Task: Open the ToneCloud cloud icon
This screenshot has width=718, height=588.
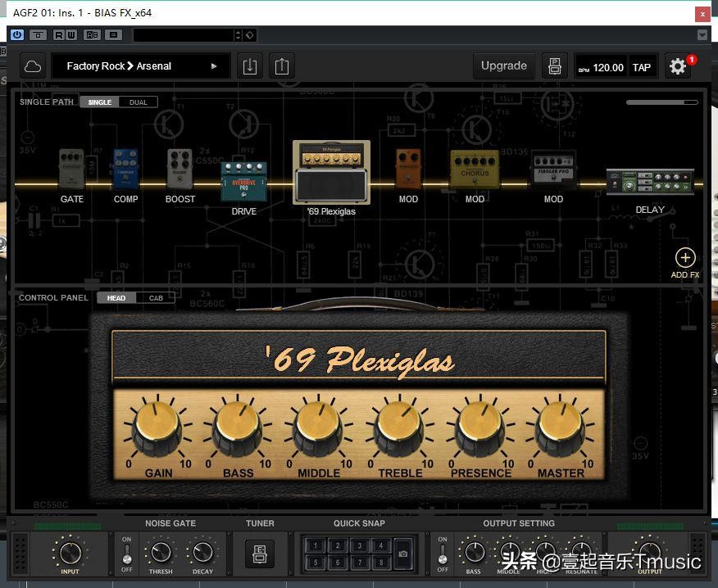Action: pyautogui.click(x=33, y=66)
